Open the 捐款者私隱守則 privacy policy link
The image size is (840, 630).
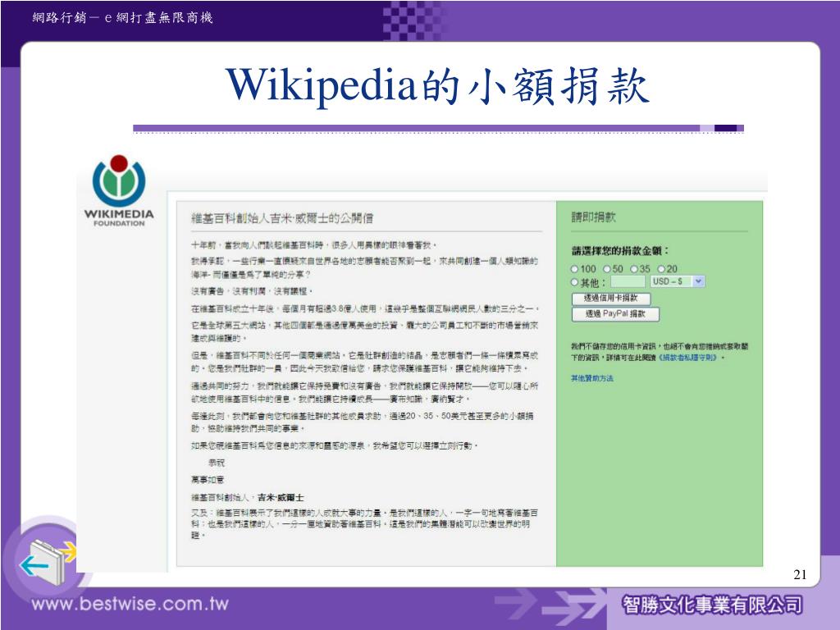[688, 358]
